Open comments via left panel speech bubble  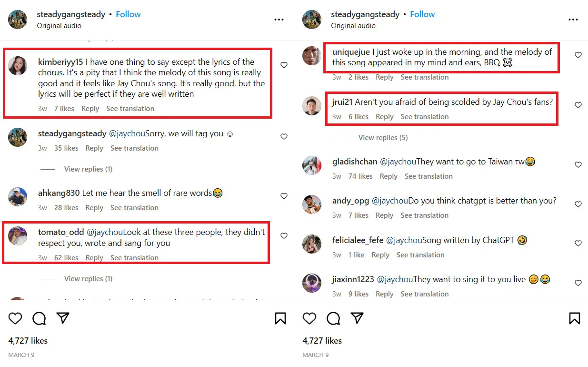tap(39, 318)
